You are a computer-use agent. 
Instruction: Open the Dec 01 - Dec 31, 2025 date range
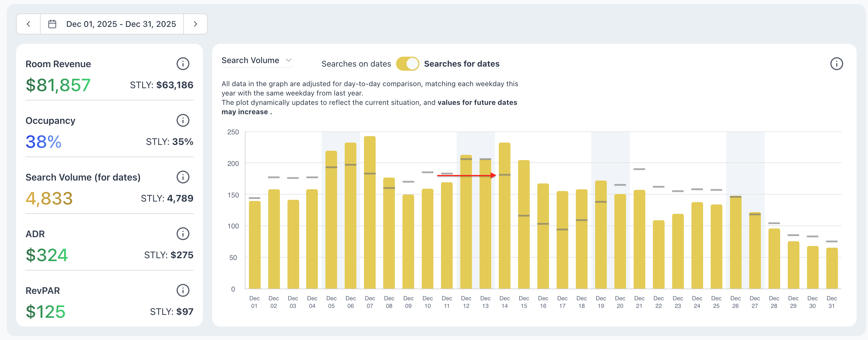121,24
